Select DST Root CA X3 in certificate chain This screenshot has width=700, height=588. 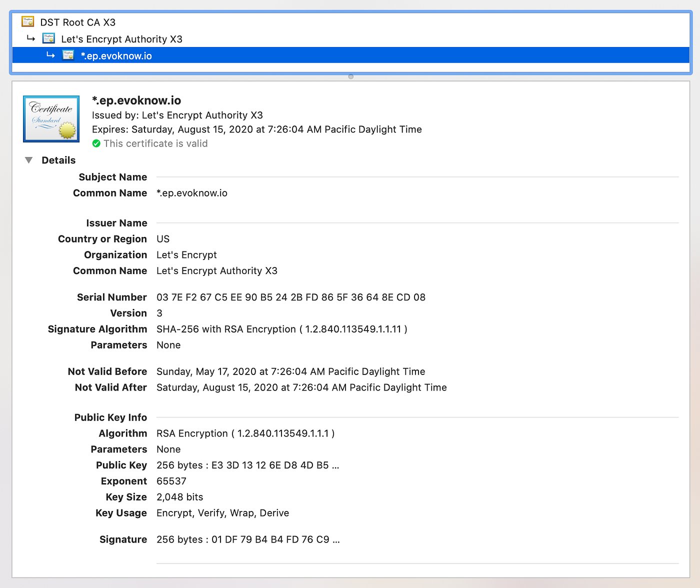[x=77, y=22]
